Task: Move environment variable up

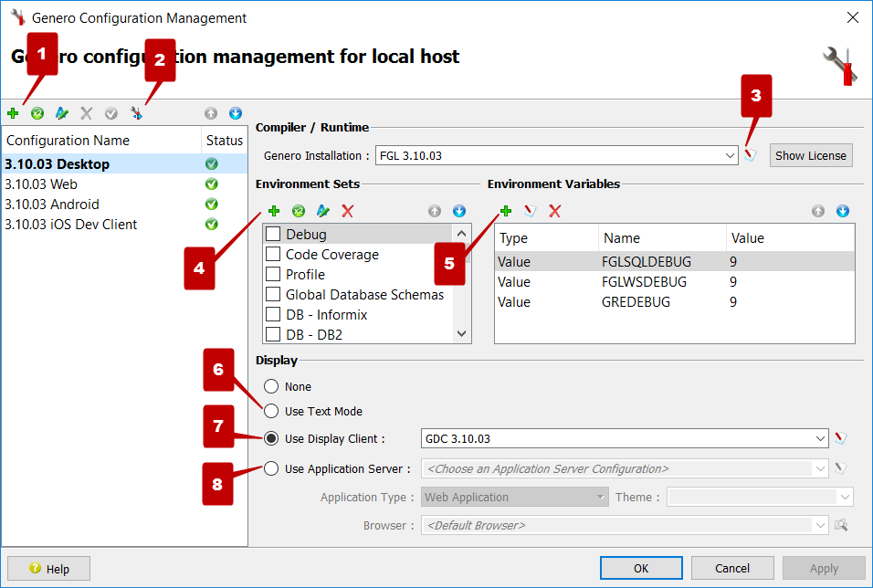Action: [x=818, y=211]
